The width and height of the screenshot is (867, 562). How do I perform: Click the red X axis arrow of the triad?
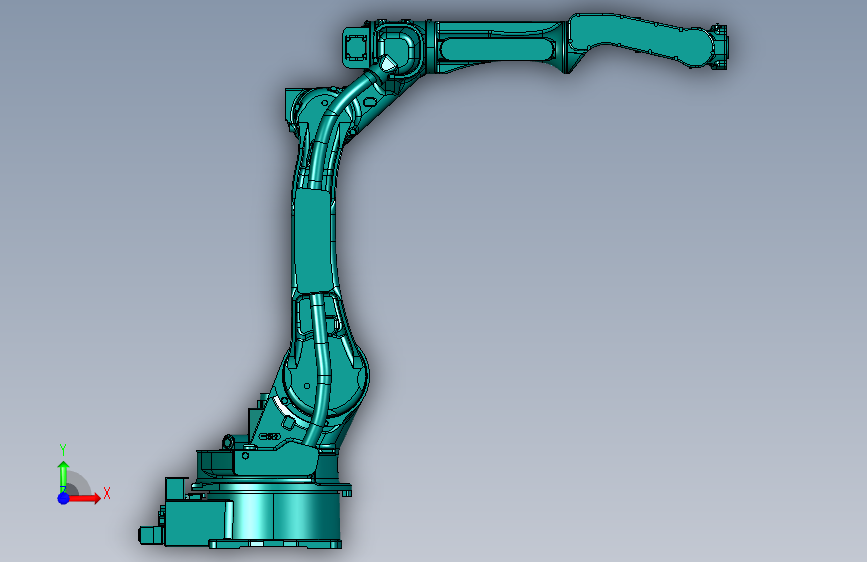84,498
